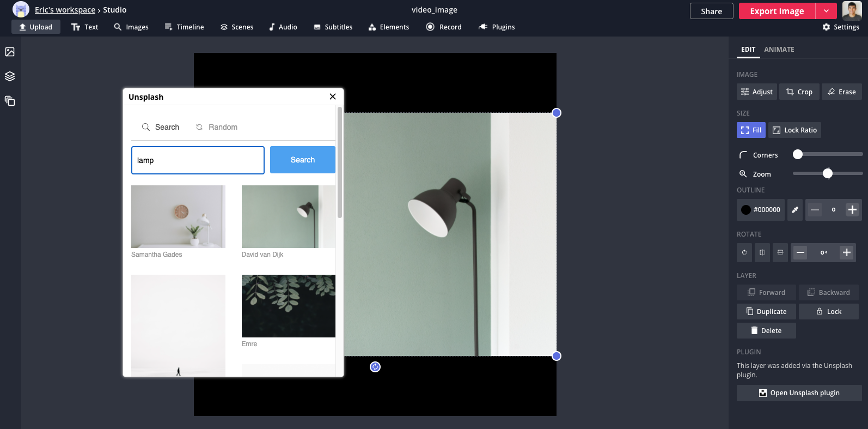868x429 pixels.
Task: Open the Timeline view
Action: pos(184,27)
